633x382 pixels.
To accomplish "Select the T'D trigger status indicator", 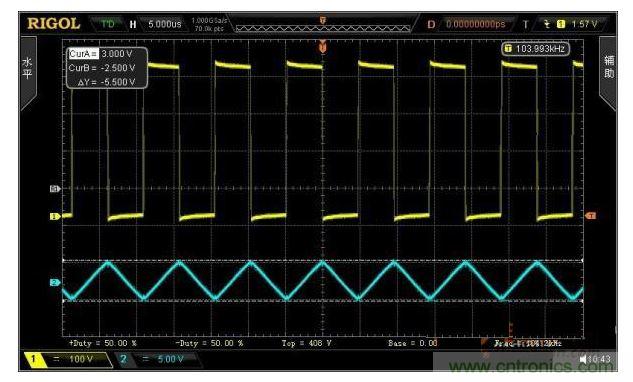I will [107, 24].
